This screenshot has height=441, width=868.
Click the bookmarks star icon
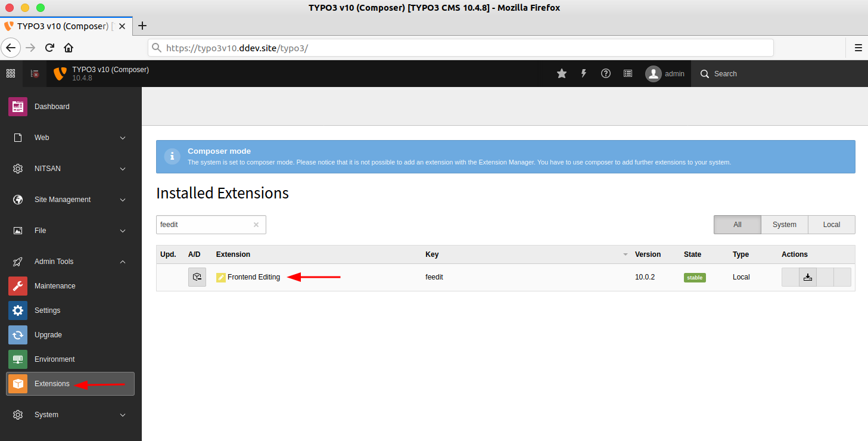(x=561, y=73)
